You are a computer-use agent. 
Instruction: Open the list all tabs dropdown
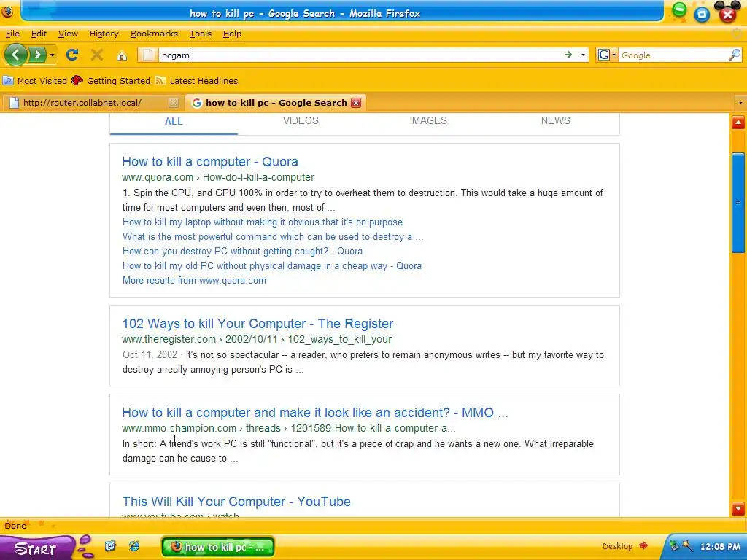[740, 103]
